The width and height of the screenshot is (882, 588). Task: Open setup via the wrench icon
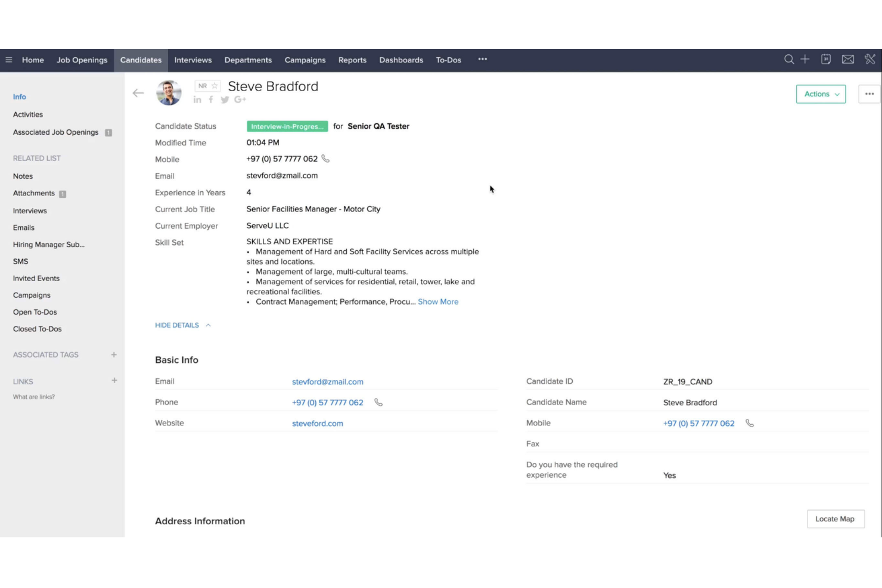(869, 60)
